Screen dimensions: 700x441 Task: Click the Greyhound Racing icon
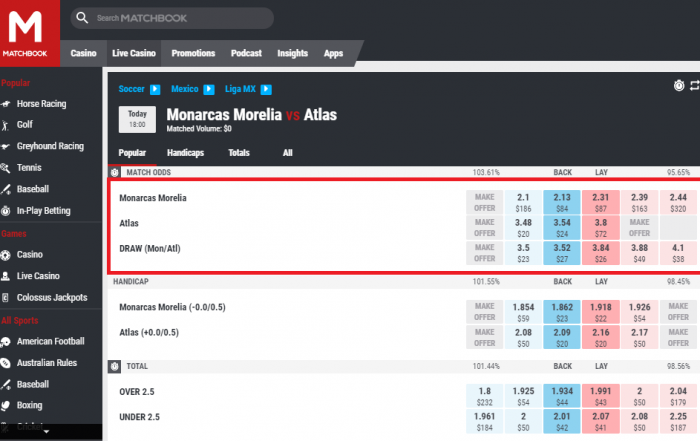coord(5,146)
